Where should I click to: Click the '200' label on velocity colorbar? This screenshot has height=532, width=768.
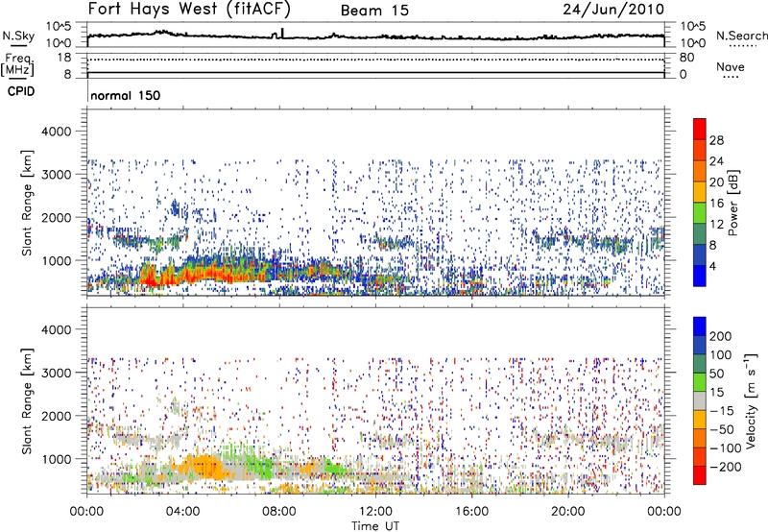point(721,336)
